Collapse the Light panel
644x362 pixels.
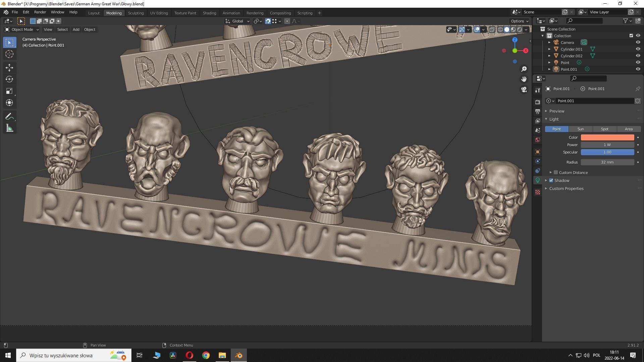click(554, 119)
